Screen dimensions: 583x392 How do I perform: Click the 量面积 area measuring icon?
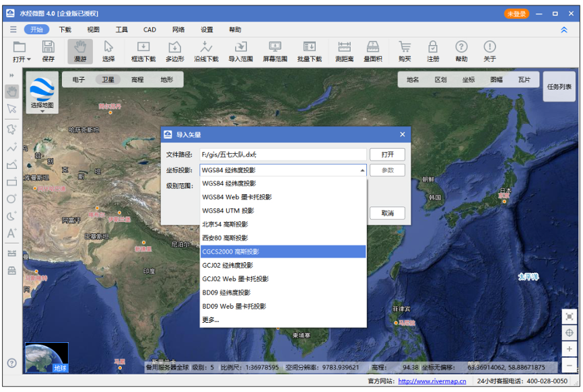(x=373, y=51)
